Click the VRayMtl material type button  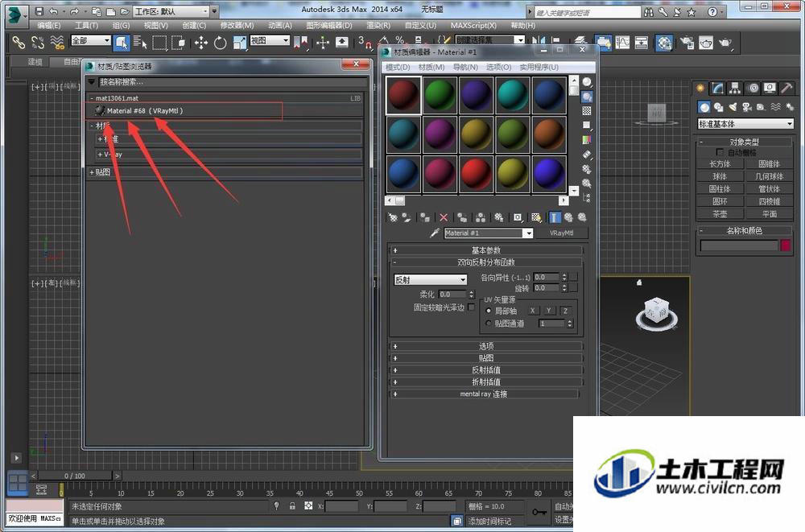coord(562,233)
